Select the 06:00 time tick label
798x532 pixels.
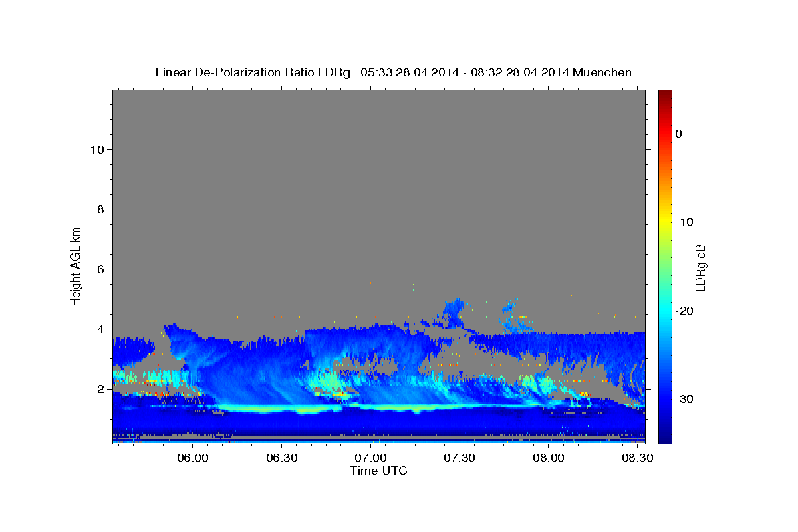pos(194,458)
